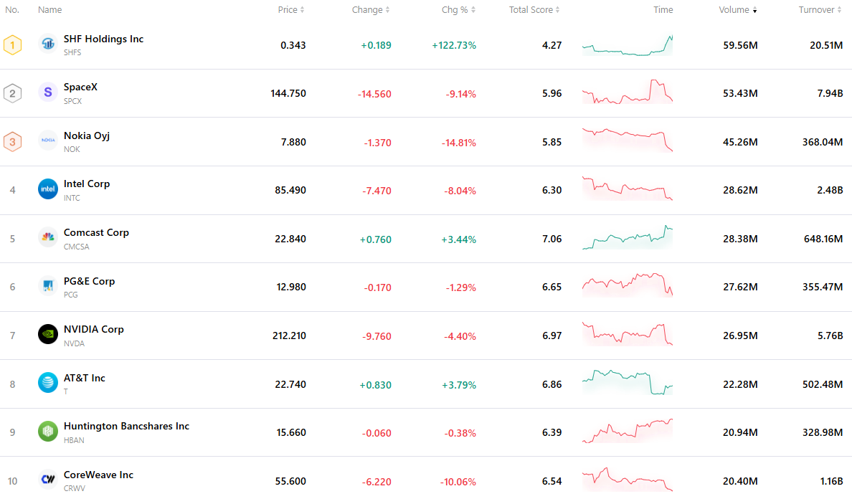852x504 pixels.
Task: Click the SpaceX purple S logo
Action: pos(48,92)
